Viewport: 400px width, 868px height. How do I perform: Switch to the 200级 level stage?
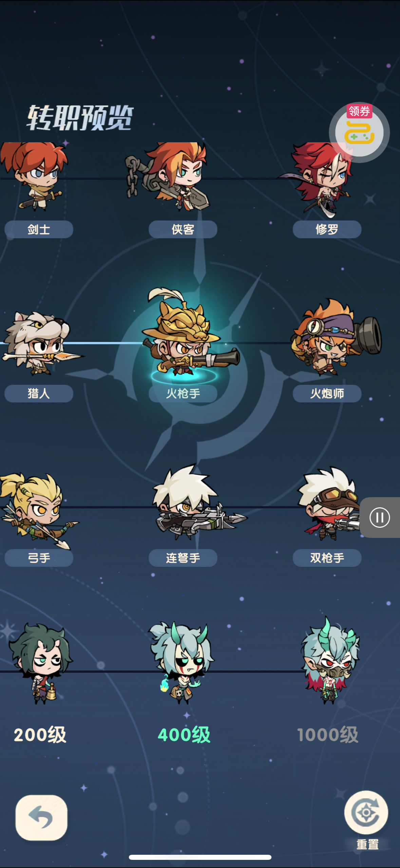pos(40,735)
